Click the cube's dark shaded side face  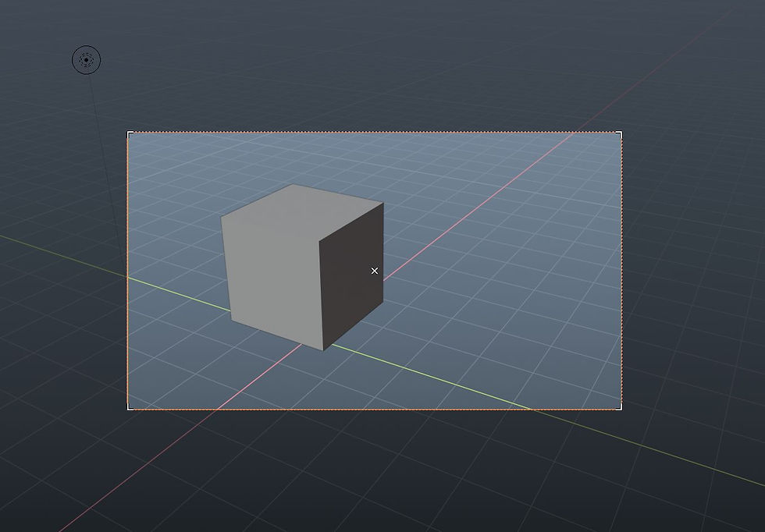352,278
